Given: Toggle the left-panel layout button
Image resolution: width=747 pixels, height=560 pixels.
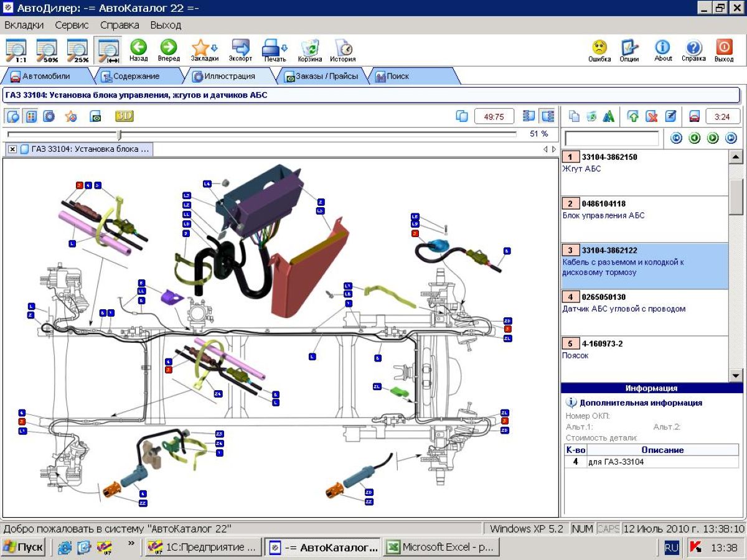Looking at the screenshot, I should [529, 116].
